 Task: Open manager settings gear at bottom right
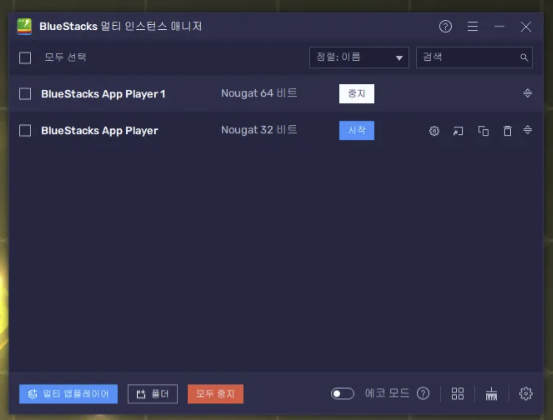[x=525, y=394]
